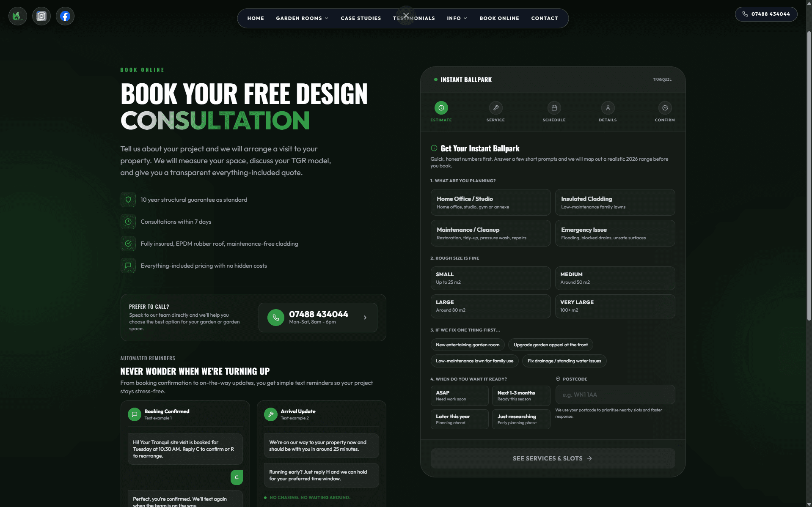This screenshot has height=507, width=812.
Task: Choose the VERY LARGE size option
Action: click(615, 306)
